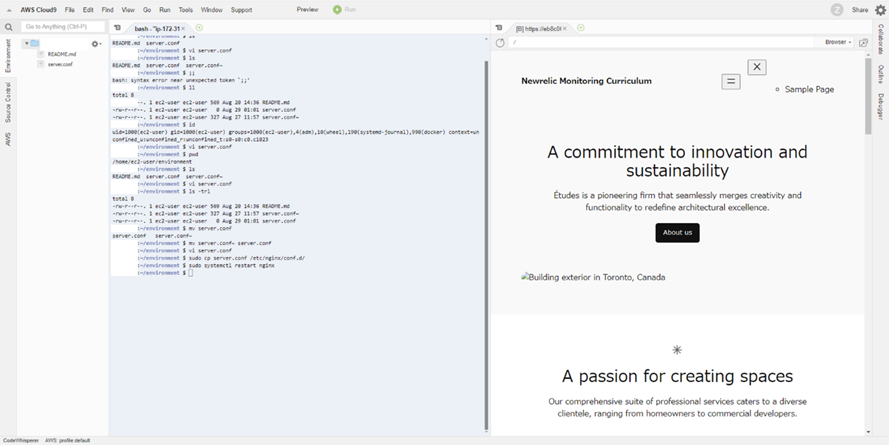This screenshot has height=445, width=889.
Task: Open the Sample Page link
Action: [809, 89]
